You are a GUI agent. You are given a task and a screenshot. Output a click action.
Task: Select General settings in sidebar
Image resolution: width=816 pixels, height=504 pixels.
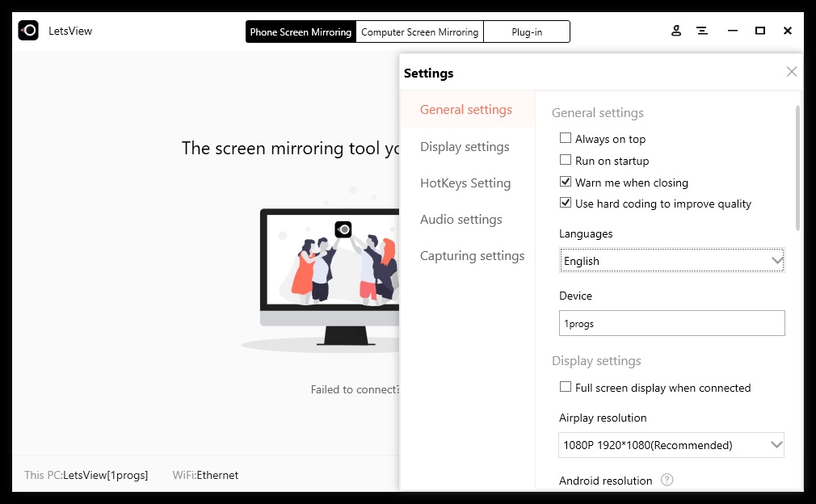point(465,109)
